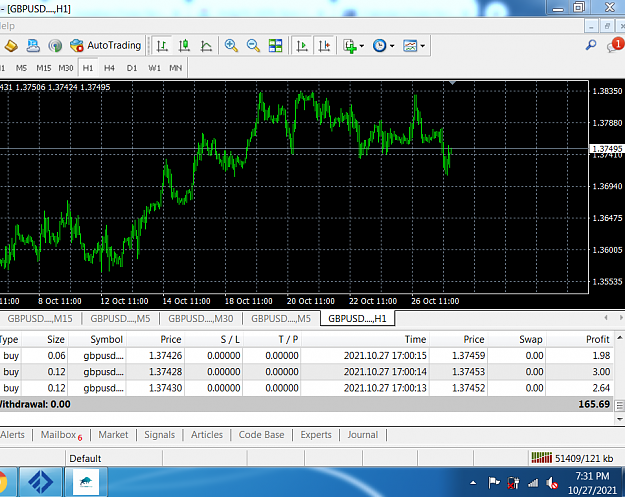The image size is (625, 497).
Task: Open the Virtual Hosting cloud icon
Action: (x=33, y=46)
